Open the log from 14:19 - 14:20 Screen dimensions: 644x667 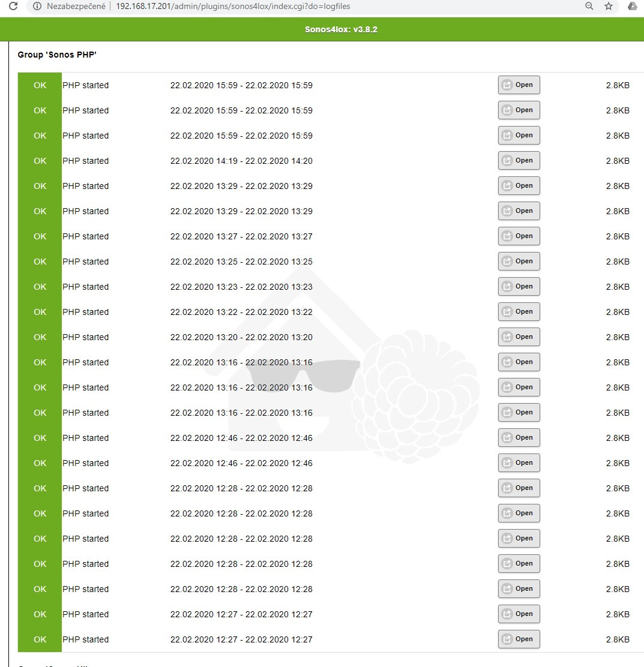519,160
